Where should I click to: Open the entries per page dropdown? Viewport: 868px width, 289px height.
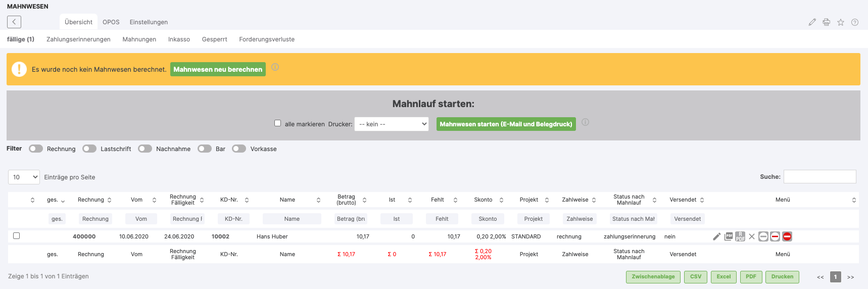(x=24, y=177)
